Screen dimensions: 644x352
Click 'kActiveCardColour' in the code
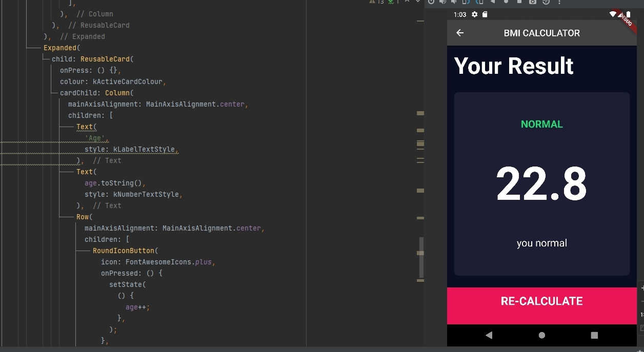coord(128,81)
